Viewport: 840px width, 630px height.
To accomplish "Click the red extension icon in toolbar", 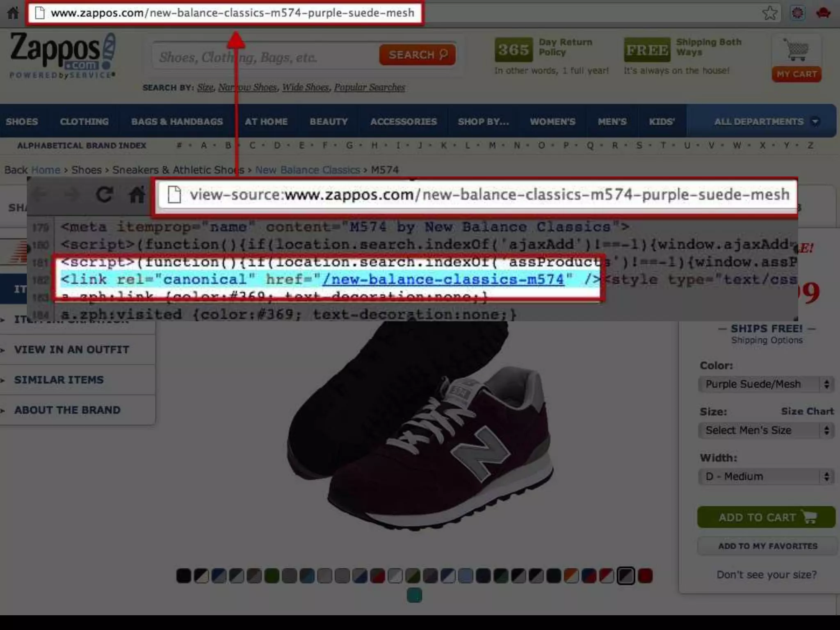I will [x=823, y=13].
